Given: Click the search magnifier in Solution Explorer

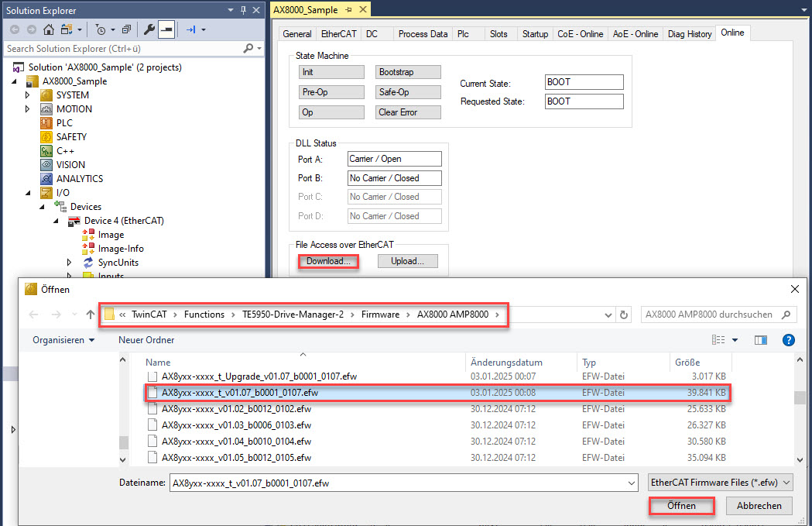Looking at the screenshot, I should click(248, 48).
